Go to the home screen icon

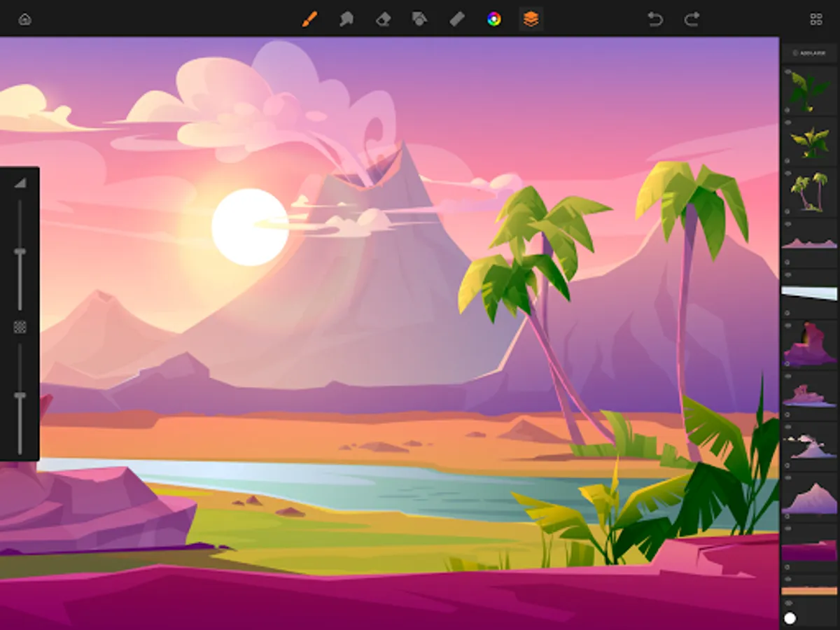(25, 19)
